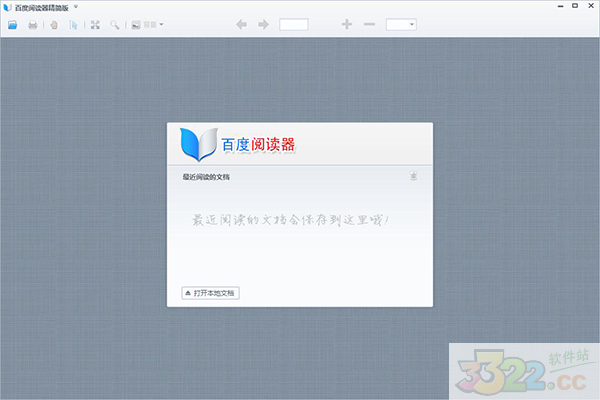Click the print icon in toolbar

click(x=33, y=24)
